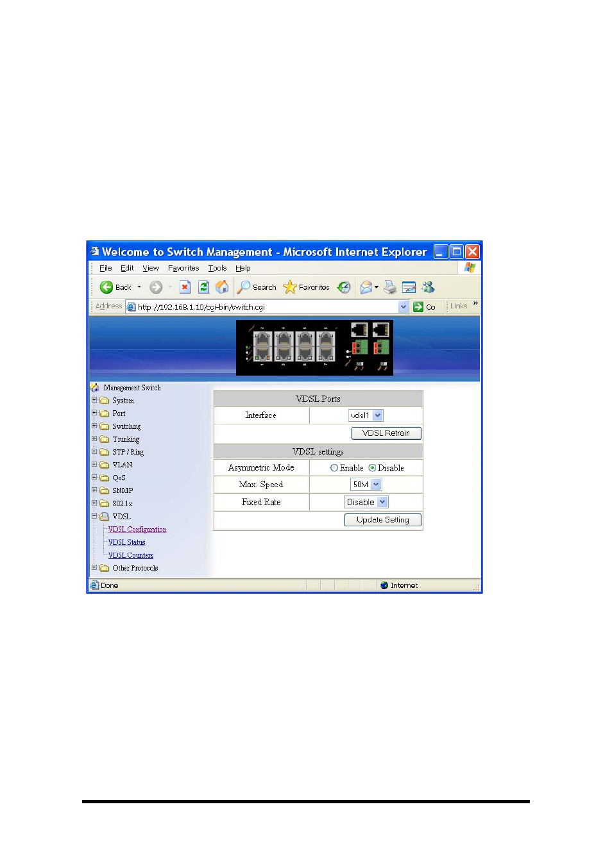This screenshot has height=868, width=612.
Task: Click the Update Setting button
Action: pos(383,520)
